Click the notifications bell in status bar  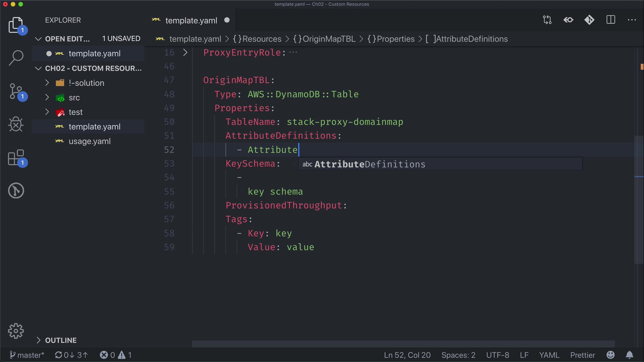[x=630, y=355]
